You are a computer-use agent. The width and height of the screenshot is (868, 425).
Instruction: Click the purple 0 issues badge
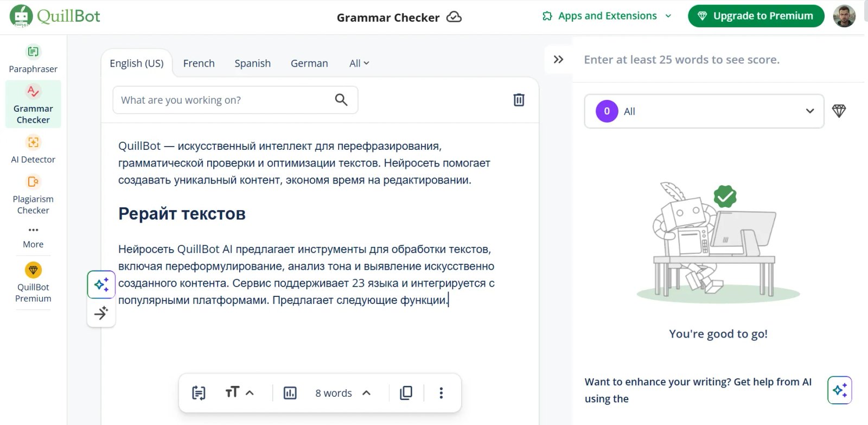(607, 111)
